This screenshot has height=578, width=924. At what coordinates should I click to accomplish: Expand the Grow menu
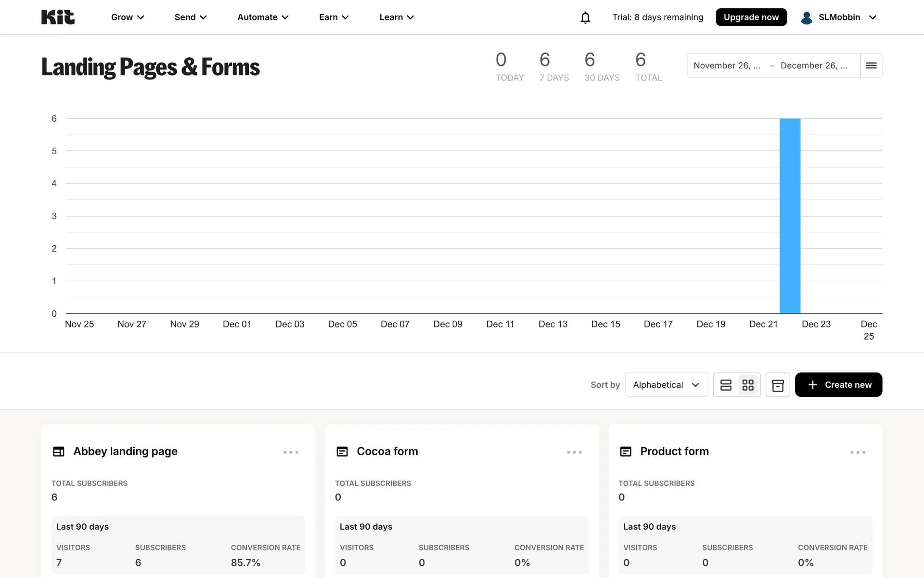[x=128, y=17]
